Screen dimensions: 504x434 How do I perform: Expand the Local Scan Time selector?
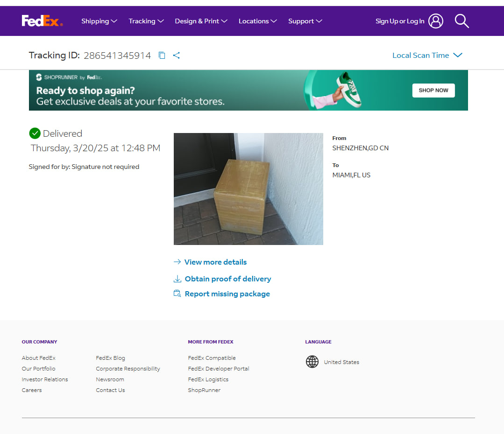(x=427, y=55)
